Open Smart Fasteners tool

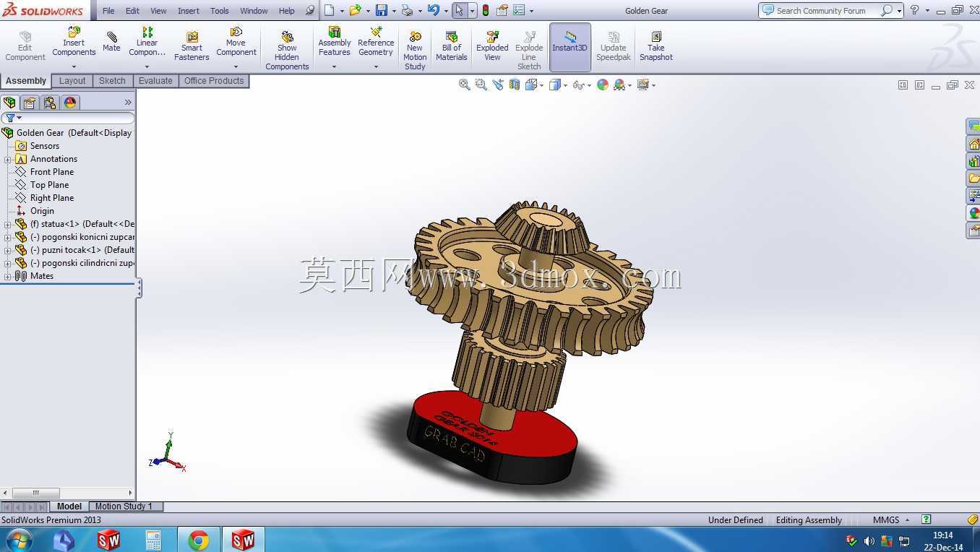point(192,46)
